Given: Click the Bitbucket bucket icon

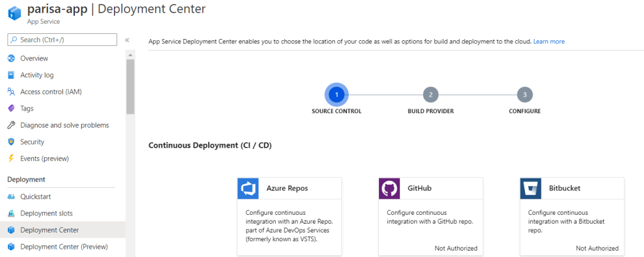Looking at the screenshot, I should [531, 188].
